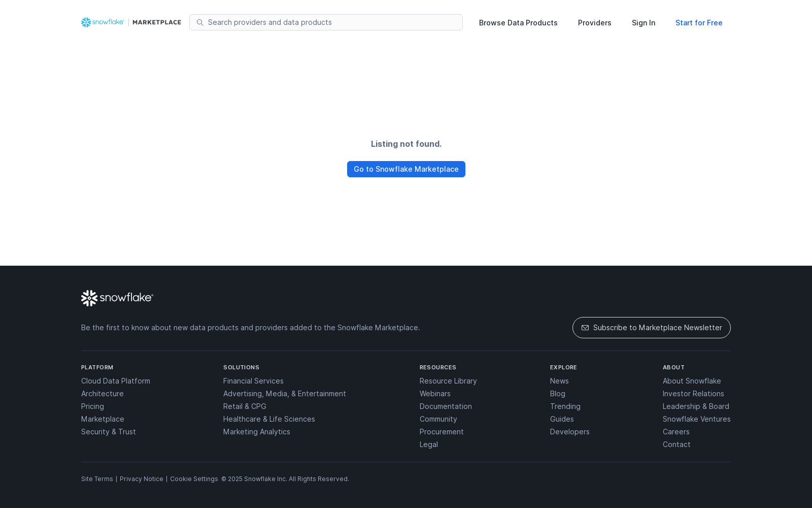This screenshot has height=508, width=812.
Task: Open Site Terms link
Action: (97, 479)
